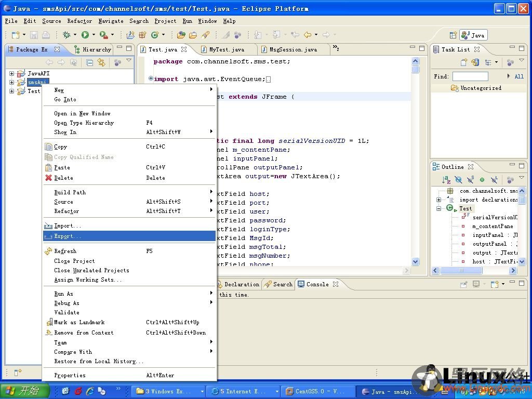532x399 pixels.
Task: Click Pin Console icon in console toolbar
Action: [x=464, y=284]
